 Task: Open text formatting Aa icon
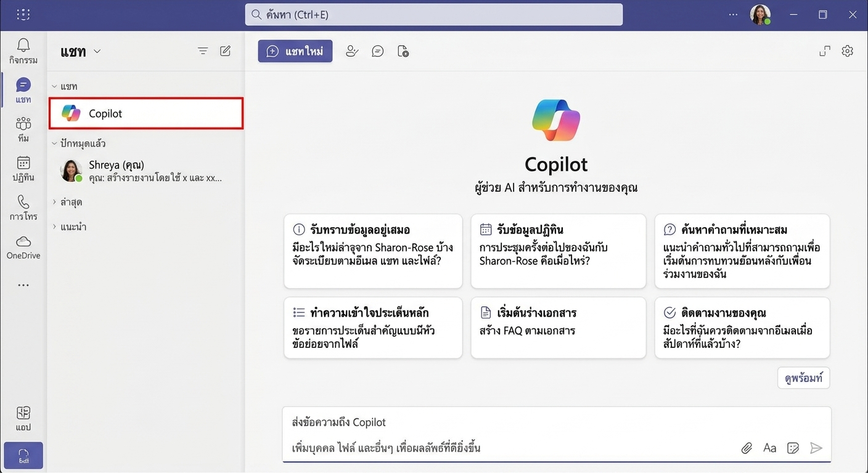(x=769, y=448)
